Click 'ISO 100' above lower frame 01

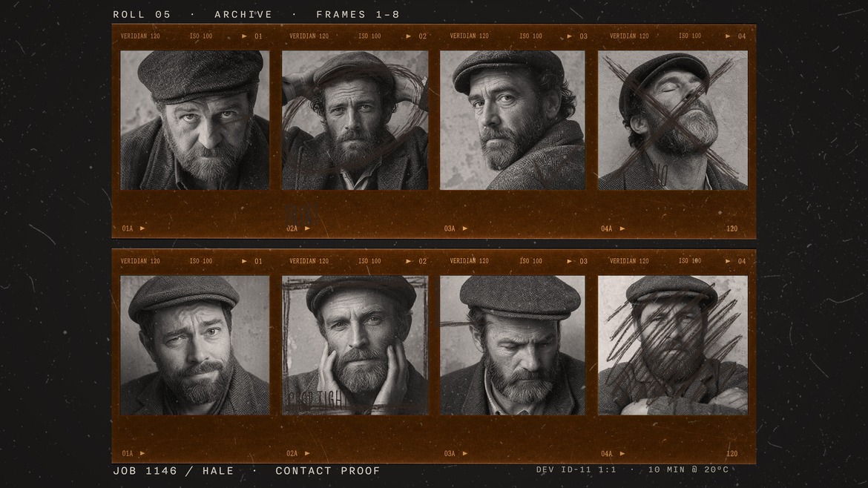[x=201, y=261]
